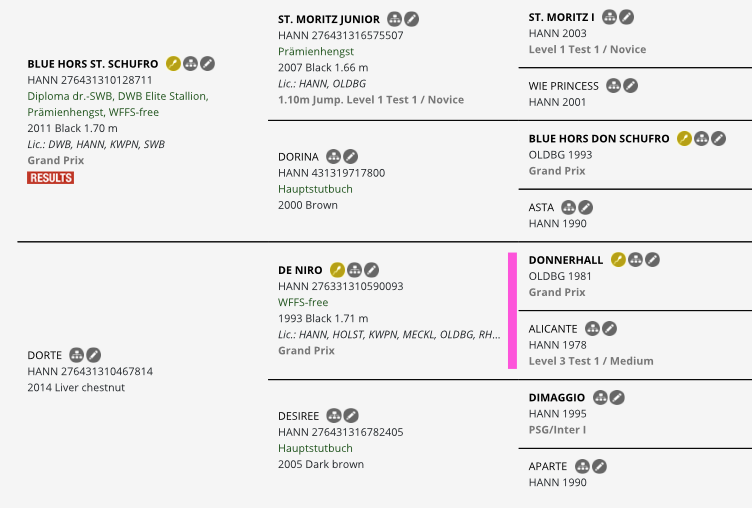Click the yellow key icon next to Blue Hors St. Schufro
The width and height of the screenshot is (752, 508).
[x=173, y=63]
